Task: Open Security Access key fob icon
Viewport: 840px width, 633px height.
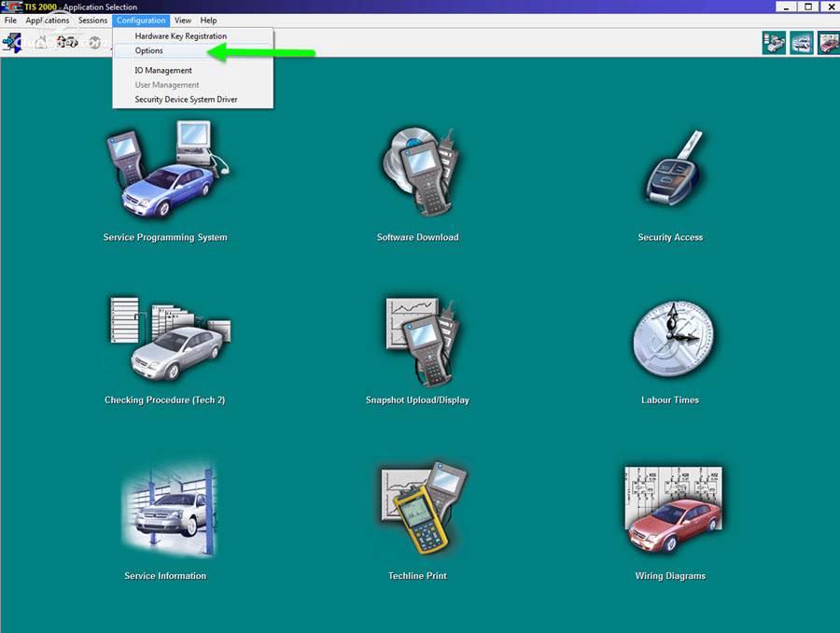Action: pyautogui.click(x=672, y=168)
